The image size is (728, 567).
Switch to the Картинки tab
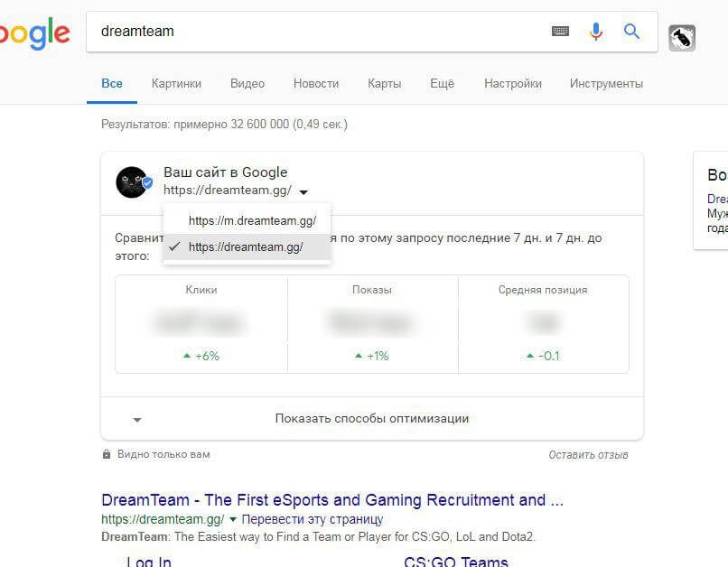pos(176,84)
